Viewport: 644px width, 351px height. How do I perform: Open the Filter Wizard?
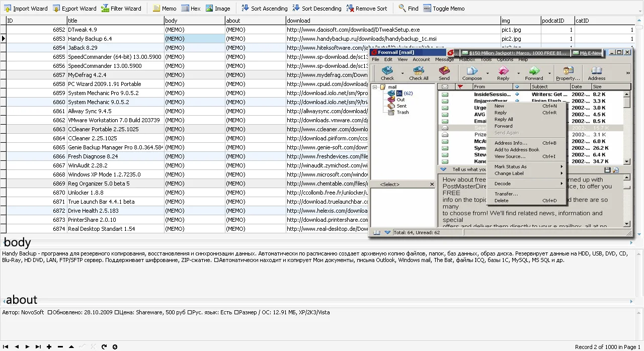(x=121, y=9)
